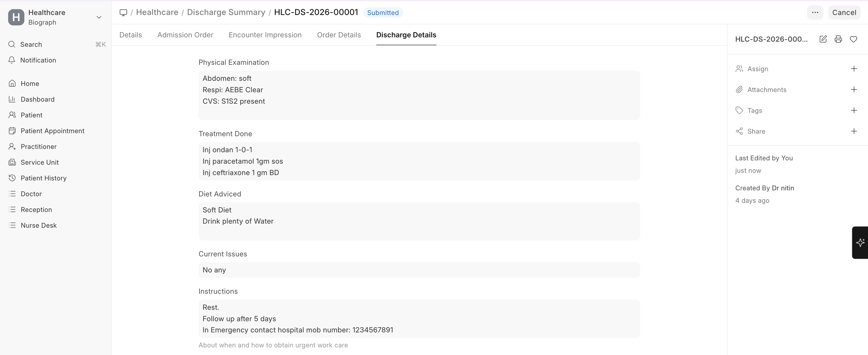
Task: Click the Cancel button
Action: pos(844,12)
